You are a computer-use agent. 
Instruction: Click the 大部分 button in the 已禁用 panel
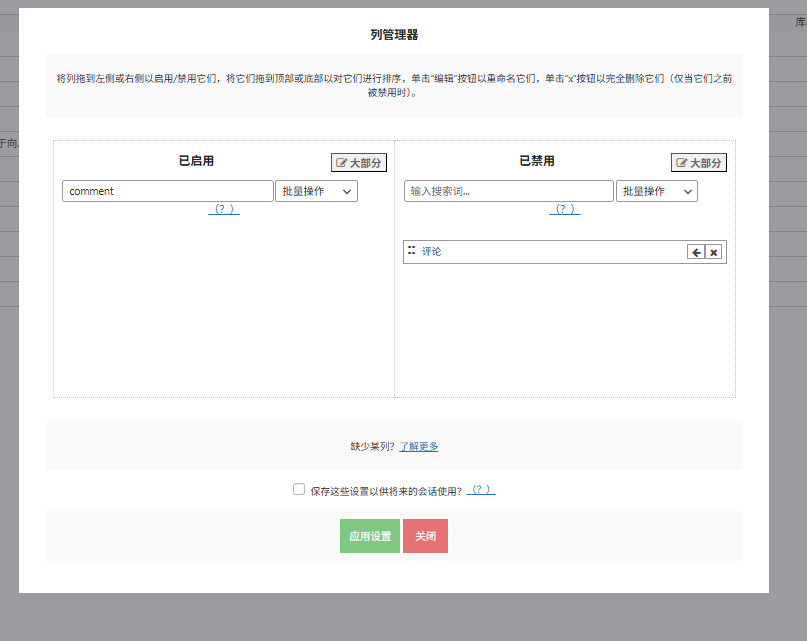tap(698, 162)
